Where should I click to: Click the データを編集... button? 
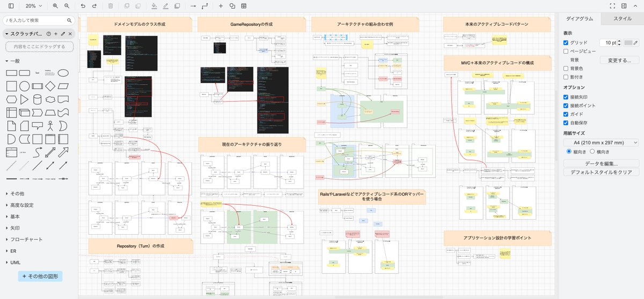click(601, 163)
